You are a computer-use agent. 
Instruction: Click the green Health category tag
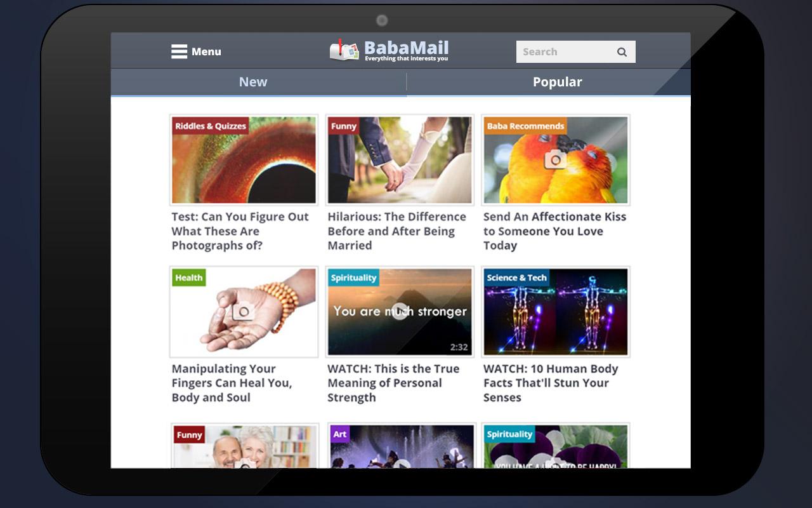click(188, 277)
